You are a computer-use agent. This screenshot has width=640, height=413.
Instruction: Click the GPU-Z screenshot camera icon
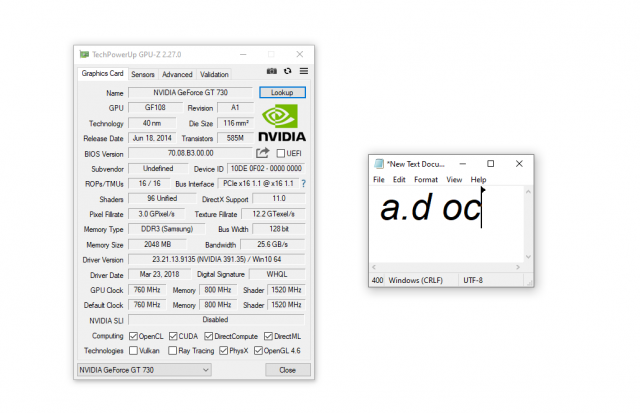(x=272, y=71)
